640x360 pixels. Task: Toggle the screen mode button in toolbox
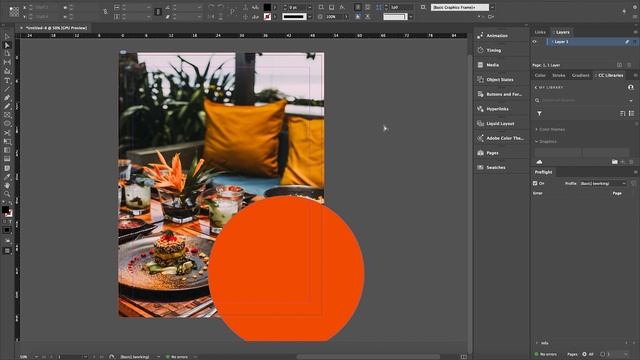coord(7,251)
